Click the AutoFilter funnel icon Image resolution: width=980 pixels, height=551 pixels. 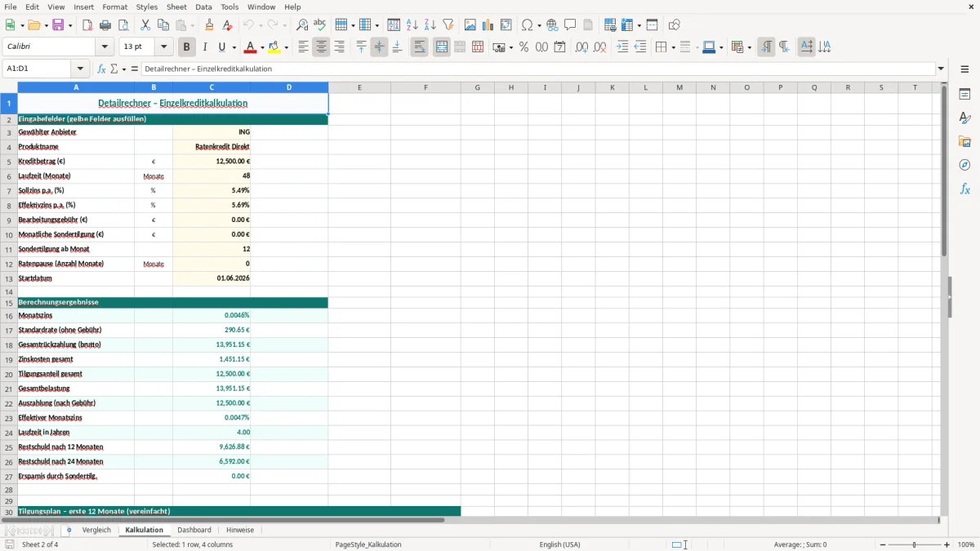[448, 25]
